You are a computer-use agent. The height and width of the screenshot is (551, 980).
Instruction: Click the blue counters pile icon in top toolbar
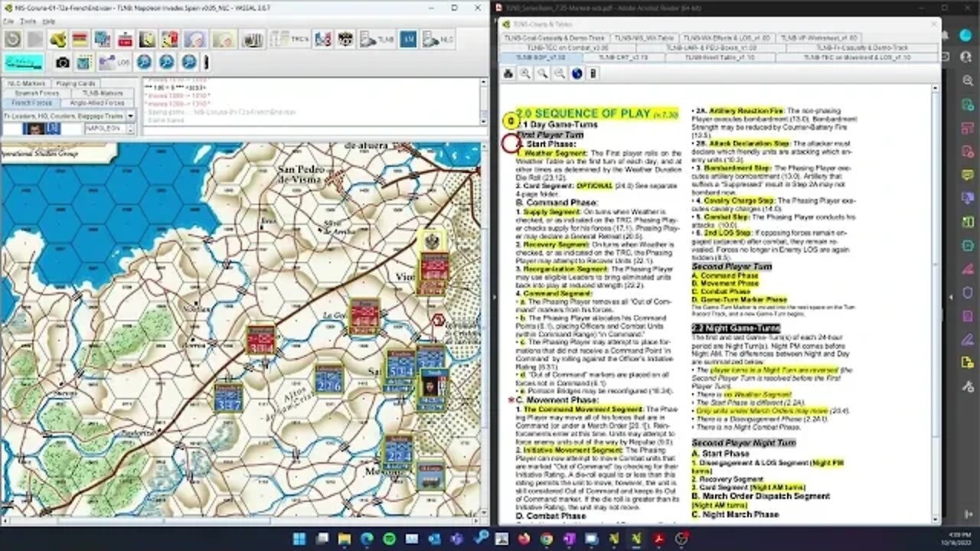pos(102,39)
